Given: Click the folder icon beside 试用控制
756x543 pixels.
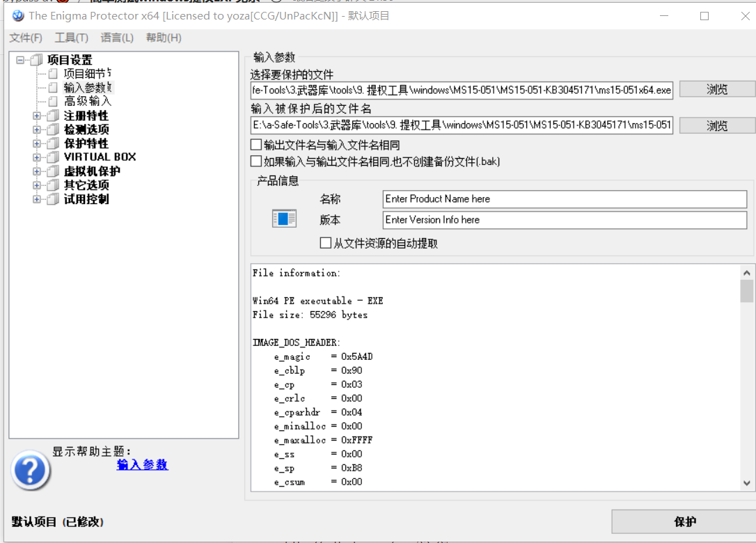Looking at the screenshot, I should point(53,199).
